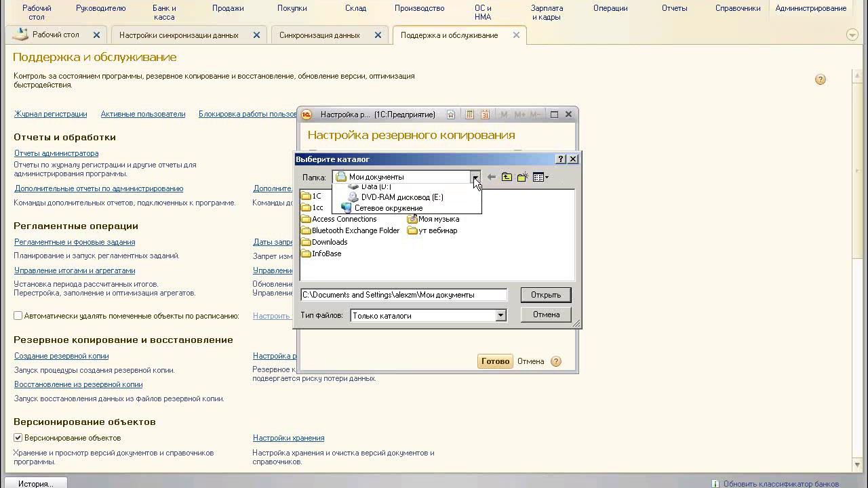
Task: Open the Продажи menu section
Action: (x=228, y=8)
